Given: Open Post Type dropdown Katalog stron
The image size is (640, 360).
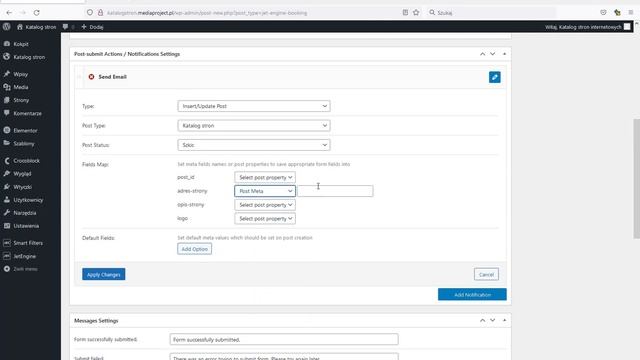Looking at the screenshot, I should coord(254,126).
